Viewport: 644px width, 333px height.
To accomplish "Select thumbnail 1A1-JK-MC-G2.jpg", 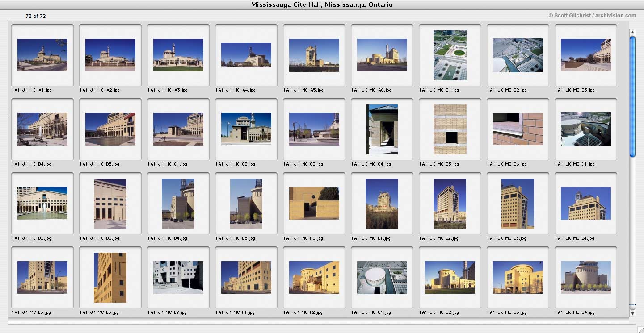I will click(450, 277).
